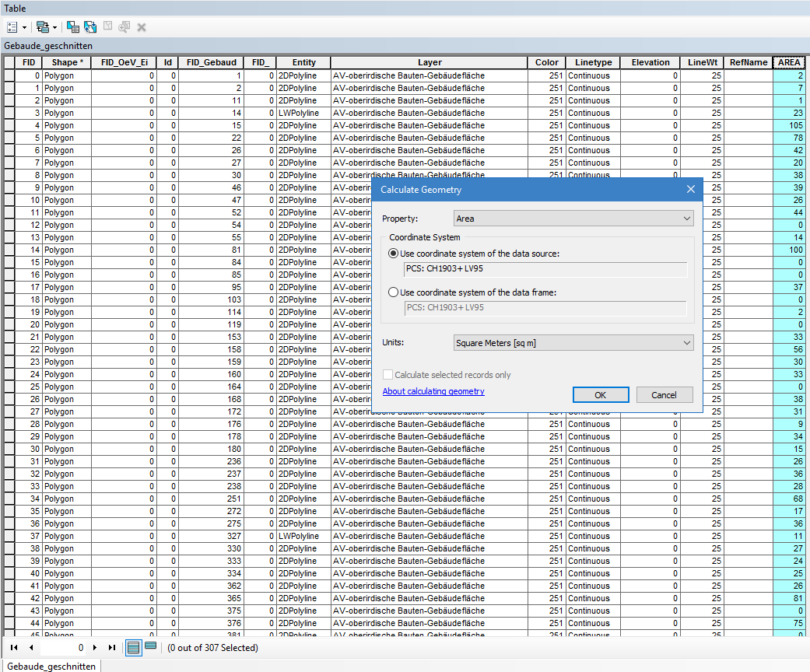
Task: Open the Property dropdown showing Area
Action: pos(573,219)
